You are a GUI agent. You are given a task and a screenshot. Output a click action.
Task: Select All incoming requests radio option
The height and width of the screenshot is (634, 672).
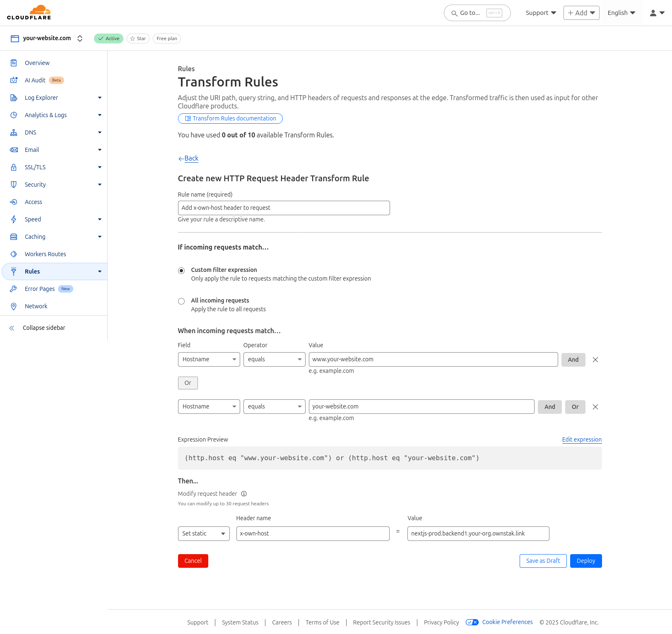pyautogui.click(x=181, y=301)
